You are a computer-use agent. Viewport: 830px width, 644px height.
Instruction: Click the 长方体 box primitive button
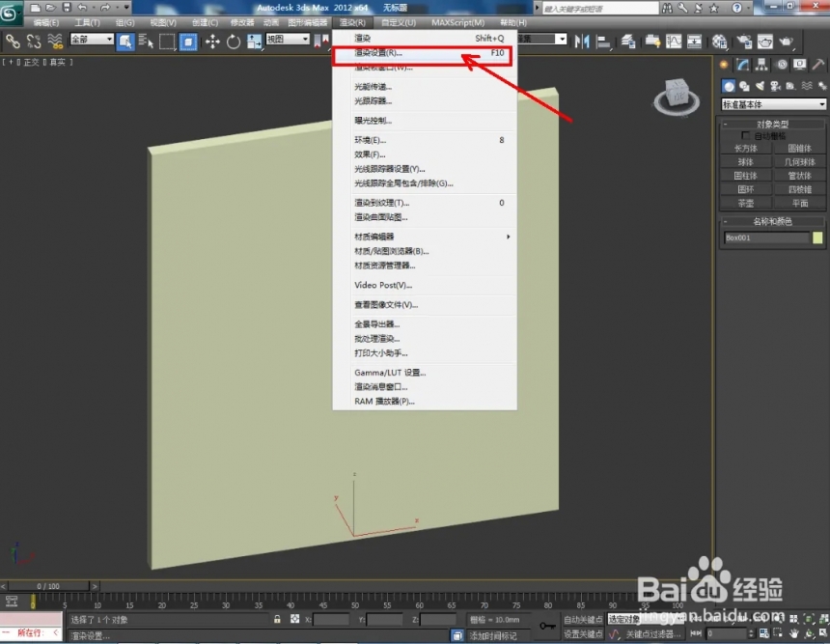pos(746,149)
